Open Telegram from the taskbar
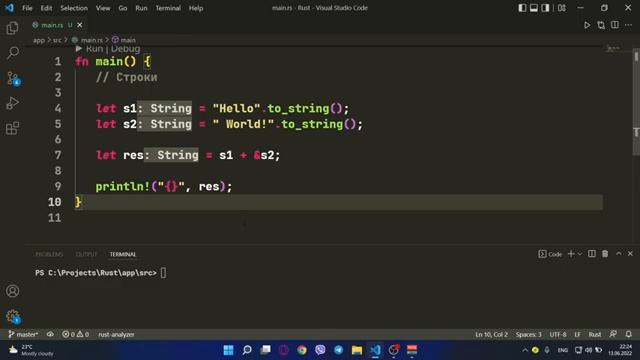640x360 pixels. [x=338, y=350]
